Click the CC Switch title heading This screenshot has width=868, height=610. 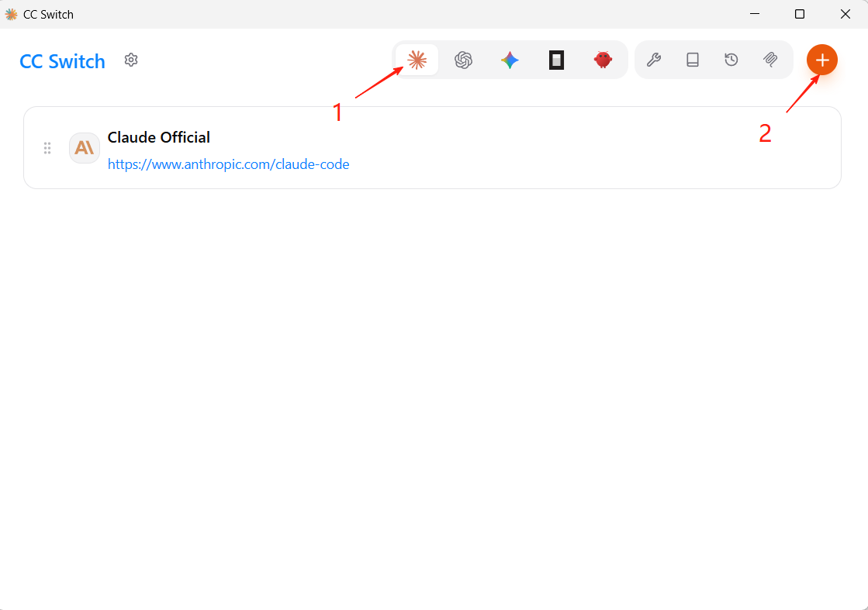[x=62, y=60]
